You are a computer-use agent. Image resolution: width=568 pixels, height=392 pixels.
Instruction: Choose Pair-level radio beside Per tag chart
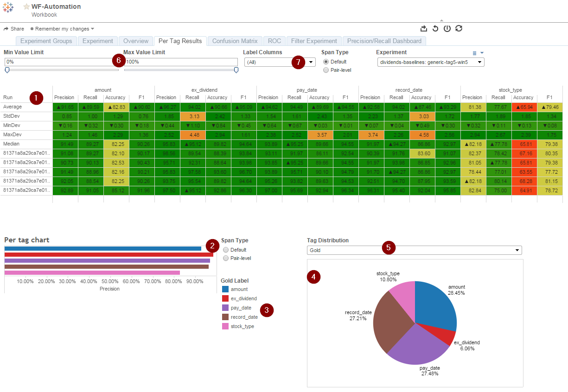click(x=226, y=258)
